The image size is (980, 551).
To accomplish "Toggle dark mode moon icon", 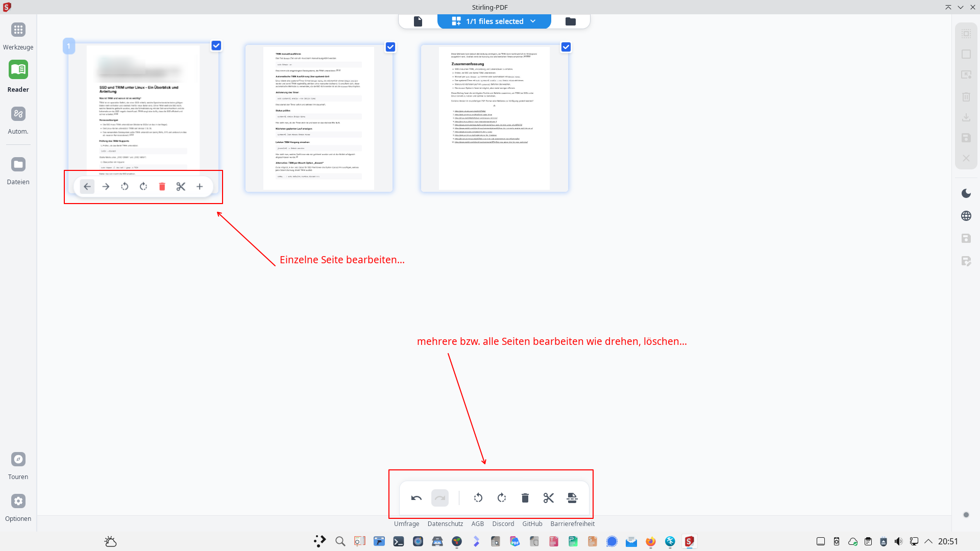I will click(966, 193).
